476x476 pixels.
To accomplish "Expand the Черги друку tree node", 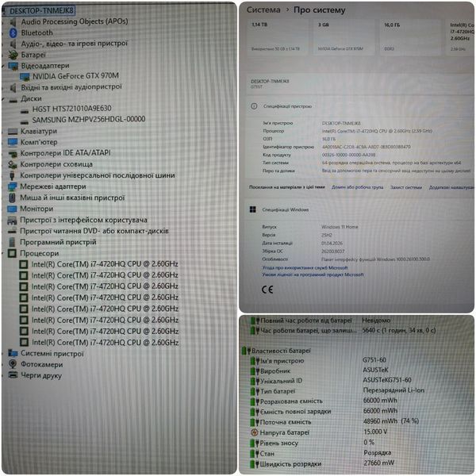I will (4, 375).
